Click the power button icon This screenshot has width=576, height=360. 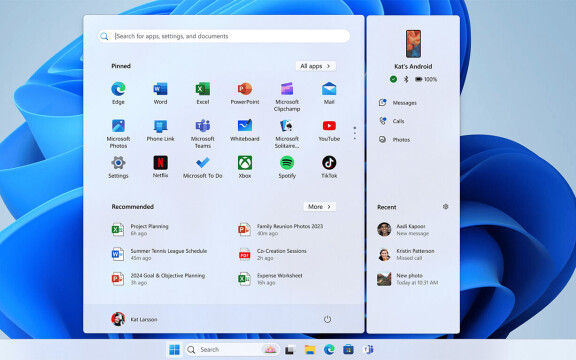327,319
